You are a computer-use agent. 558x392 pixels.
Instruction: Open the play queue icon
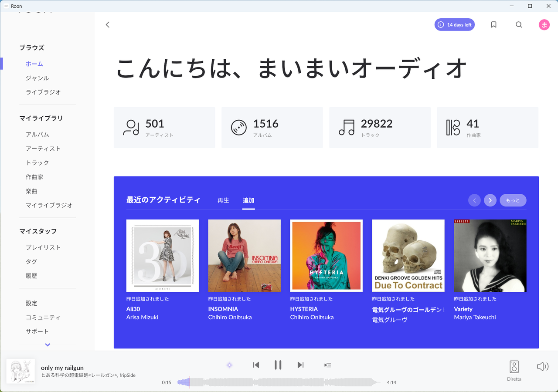coord(328,365)
